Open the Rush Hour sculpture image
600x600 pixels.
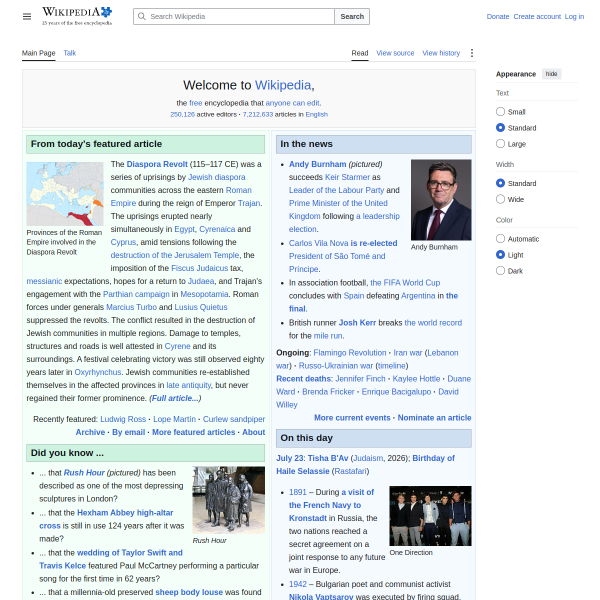[x=228, y=500]
